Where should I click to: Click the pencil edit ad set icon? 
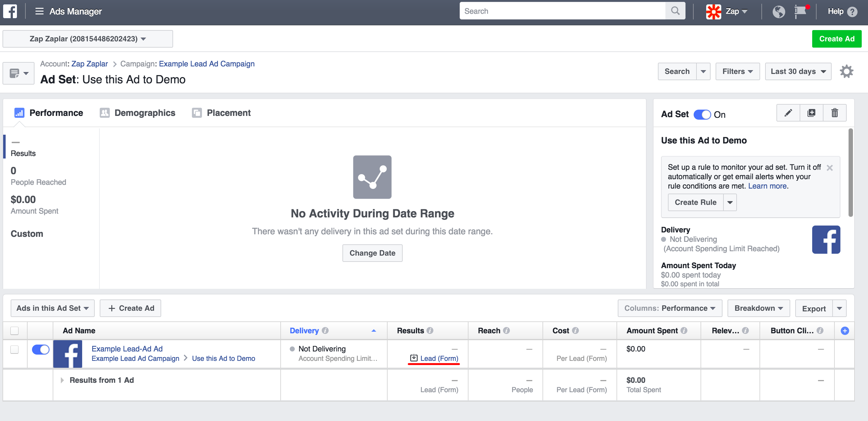pyautogui.click(x=788, y=113)
